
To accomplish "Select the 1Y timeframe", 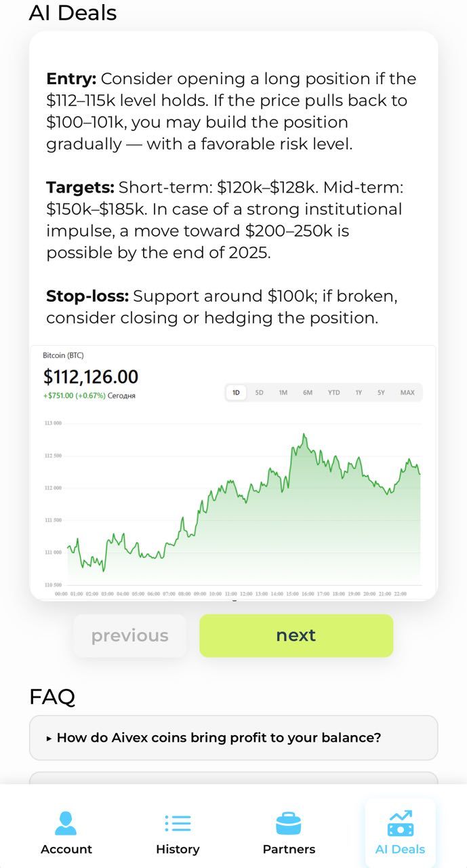I will tap(357, 393).
